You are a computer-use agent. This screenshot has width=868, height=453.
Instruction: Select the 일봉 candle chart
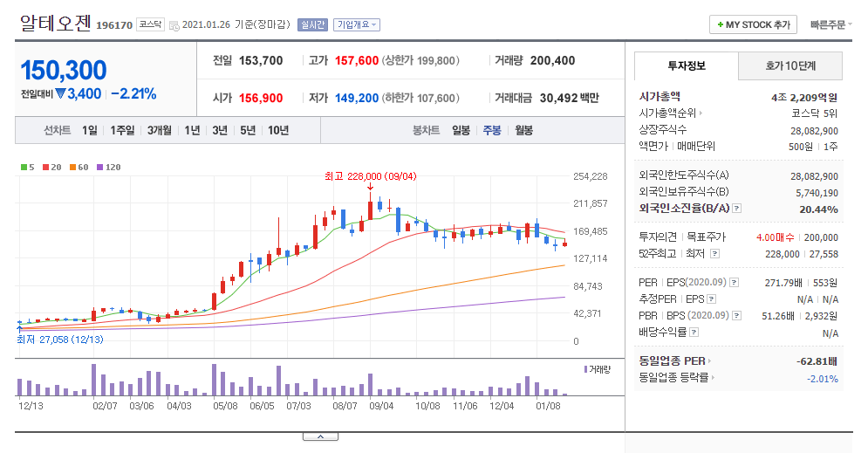tap(461, 130)
